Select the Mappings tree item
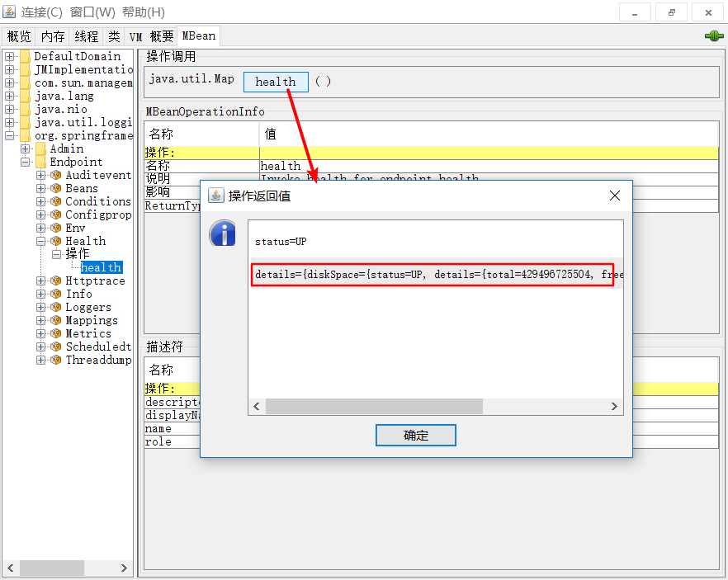This screenshot has height=580, width=728. pyautogui.click(x=92, y=320)
